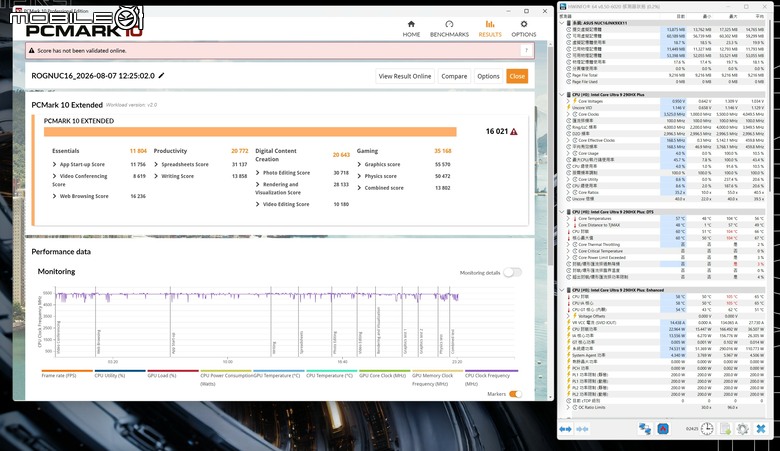Expand Gaming Physics score
Image resolution: width=780 pixels, height=451 pixels.
point(359,176)
